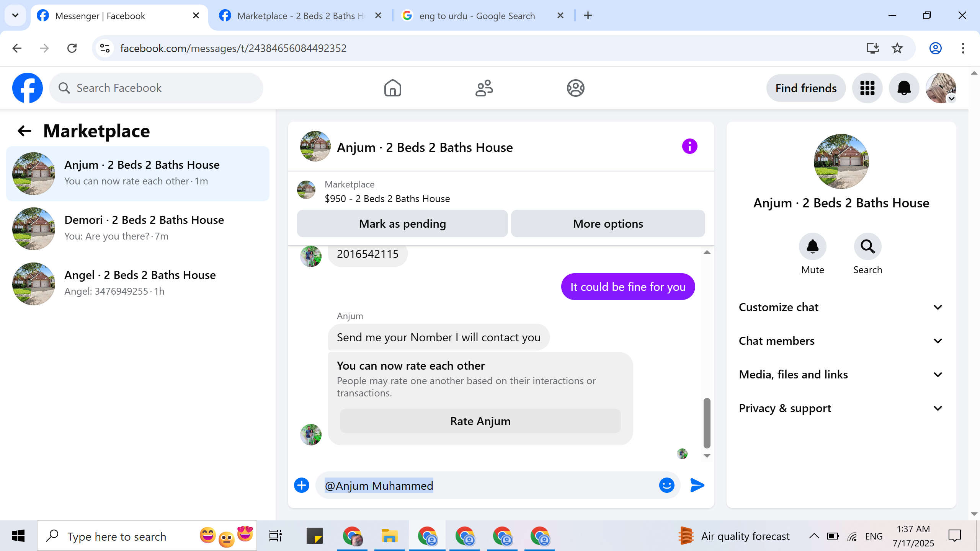
Task: Expand Media, files and links section
Action: (x=841, y=375)
